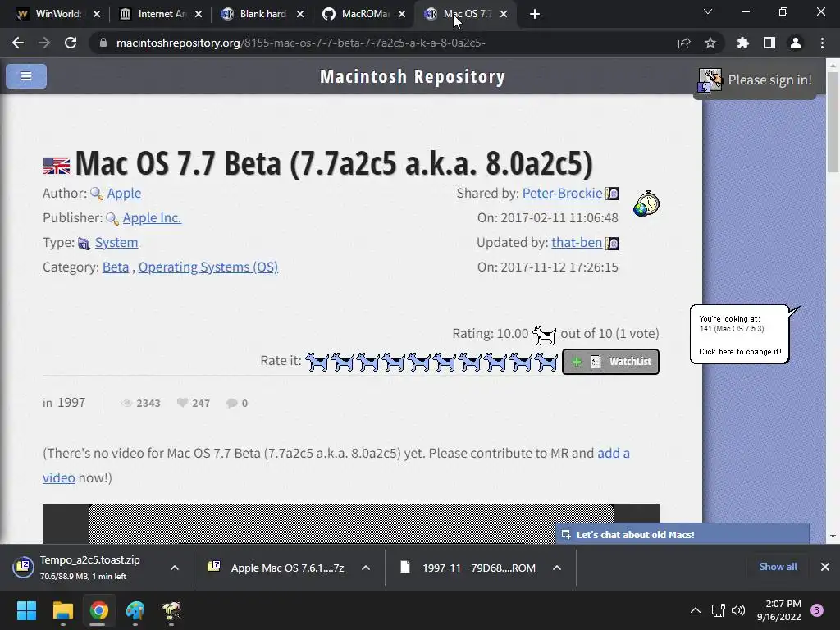Reload the current page

click(x=71, y=43)
